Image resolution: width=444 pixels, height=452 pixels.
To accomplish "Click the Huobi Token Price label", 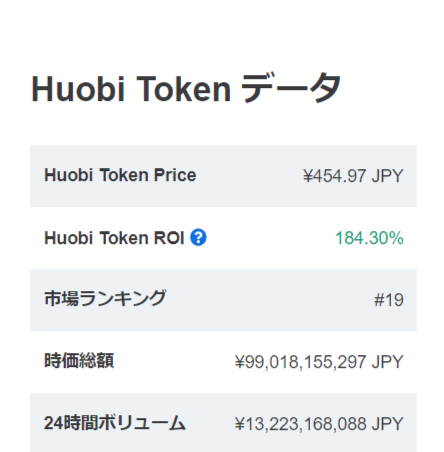I will (x=120, y=175).
